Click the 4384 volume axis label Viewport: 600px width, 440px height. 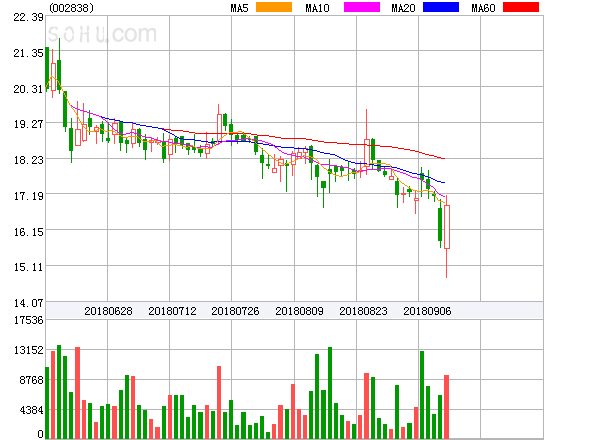32,410
